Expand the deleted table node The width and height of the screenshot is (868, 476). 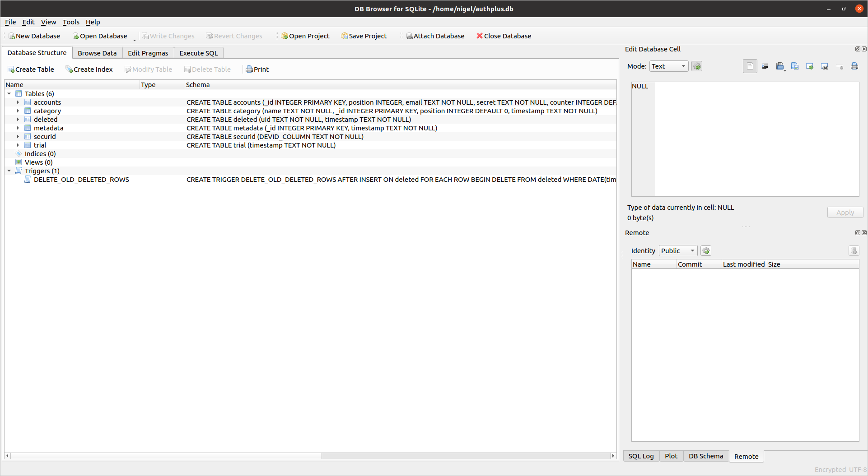[18, 120]
